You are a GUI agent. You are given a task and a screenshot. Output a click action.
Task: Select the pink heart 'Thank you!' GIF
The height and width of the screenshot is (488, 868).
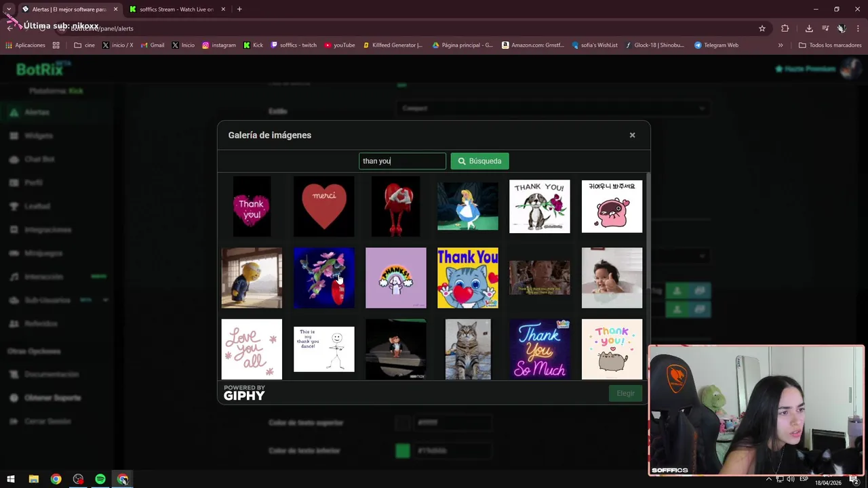(x=252, y=206)
